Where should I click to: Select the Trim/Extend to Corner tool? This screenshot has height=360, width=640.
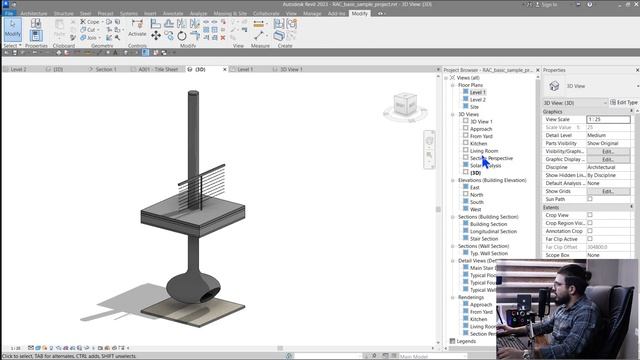coord(195,36)
